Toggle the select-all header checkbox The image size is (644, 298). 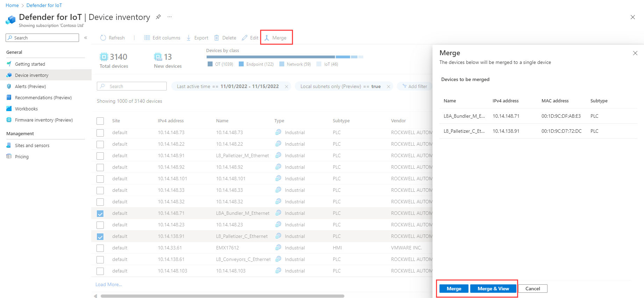100,121
